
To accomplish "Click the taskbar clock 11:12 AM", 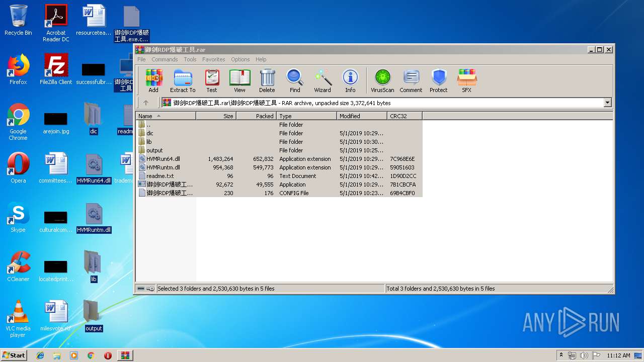I will (x=618, y=355).
